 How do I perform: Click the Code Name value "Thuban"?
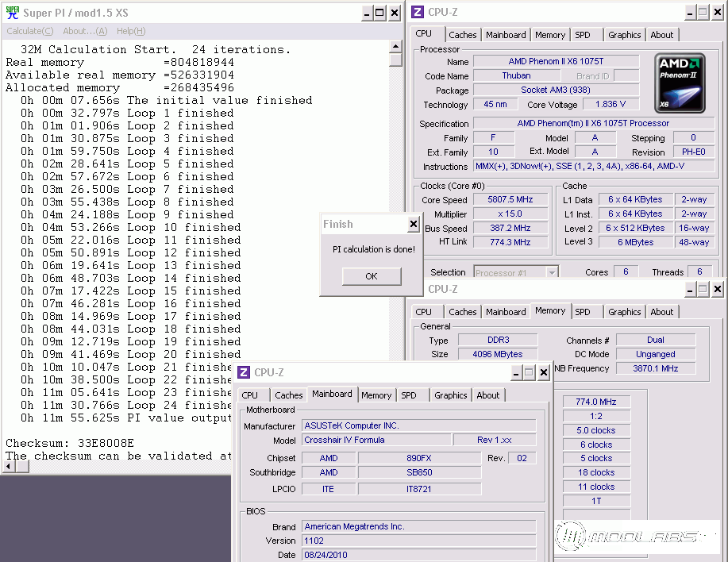pos(516,75)
